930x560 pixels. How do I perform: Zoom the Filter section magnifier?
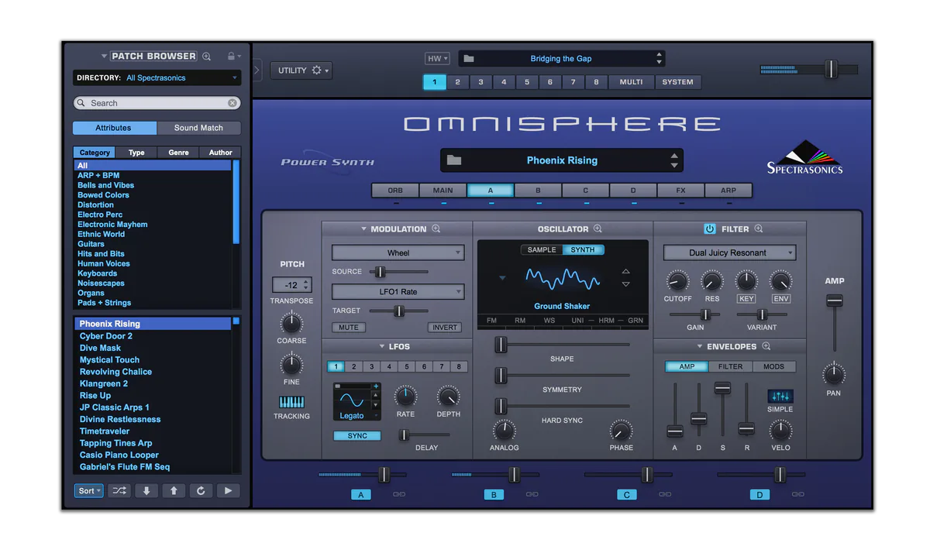tap(759, 229)
